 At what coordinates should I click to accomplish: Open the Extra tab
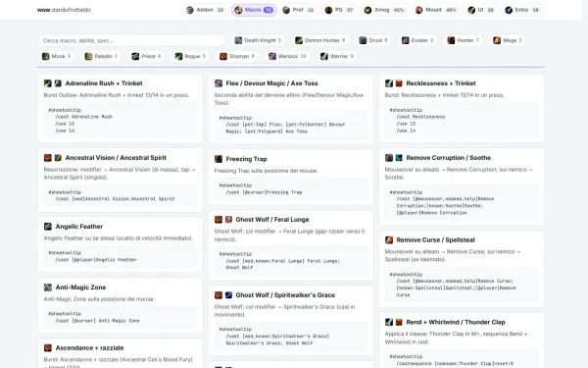(523, 10)
